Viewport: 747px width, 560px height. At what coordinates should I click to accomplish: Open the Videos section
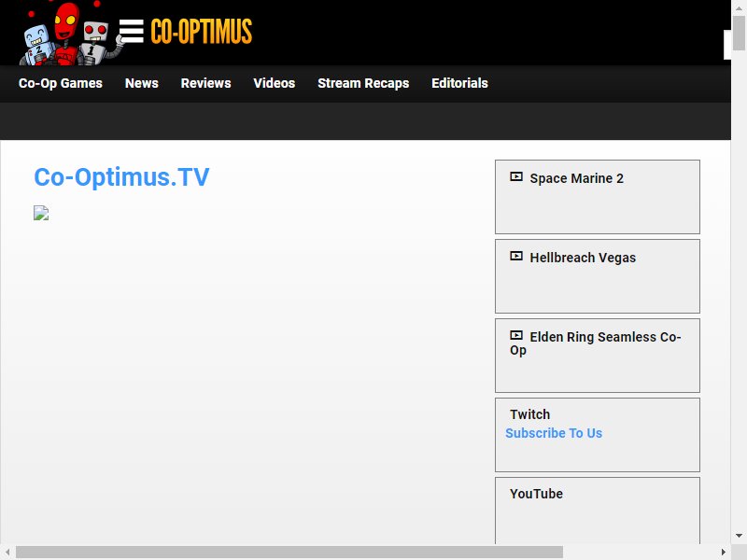click(x=275, y=83)
